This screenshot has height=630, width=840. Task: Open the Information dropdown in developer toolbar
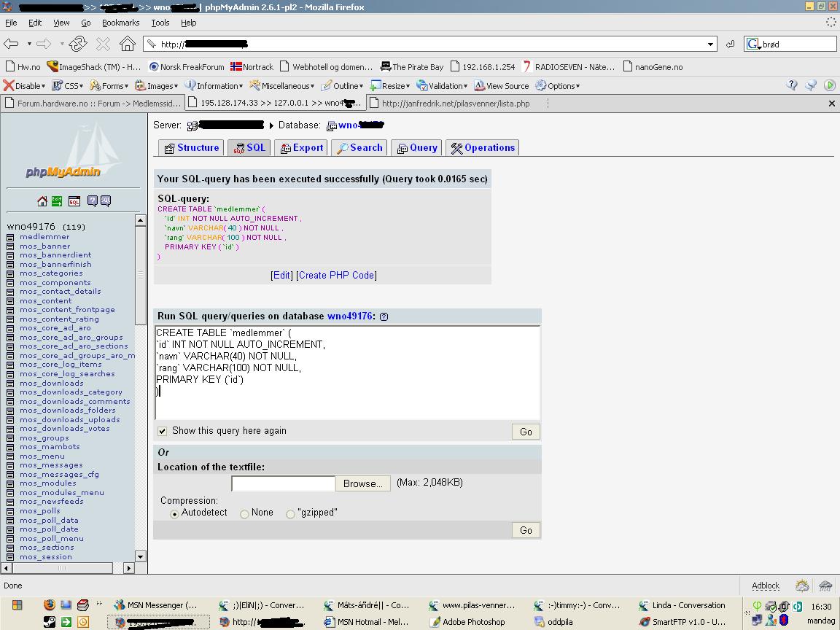(x=213, y=86)
